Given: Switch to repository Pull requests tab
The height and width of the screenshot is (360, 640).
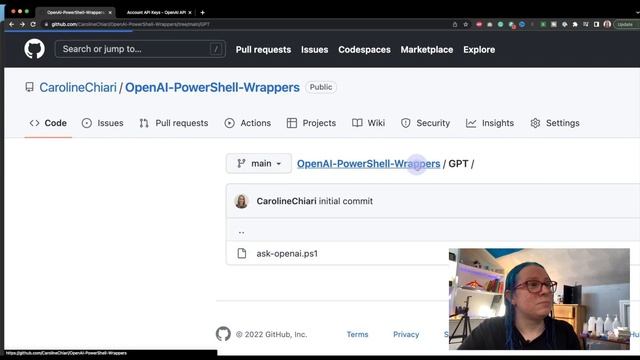Looking at the screenshot, I should 173,123.
